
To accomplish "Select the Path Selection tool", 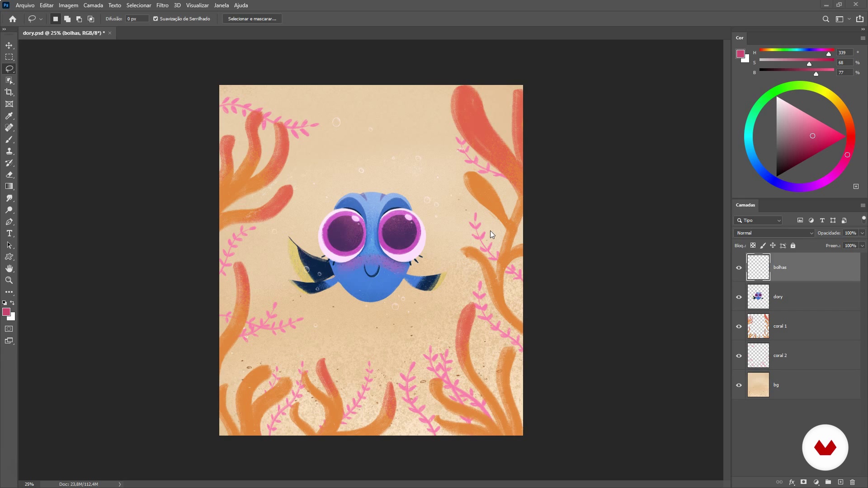I will click(x=9, y=245).
